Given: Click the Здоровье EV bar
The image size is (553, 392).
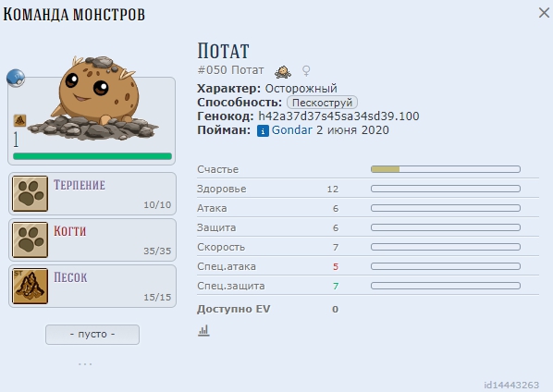Looking at the screenshot, I should [x=446, y=189].
